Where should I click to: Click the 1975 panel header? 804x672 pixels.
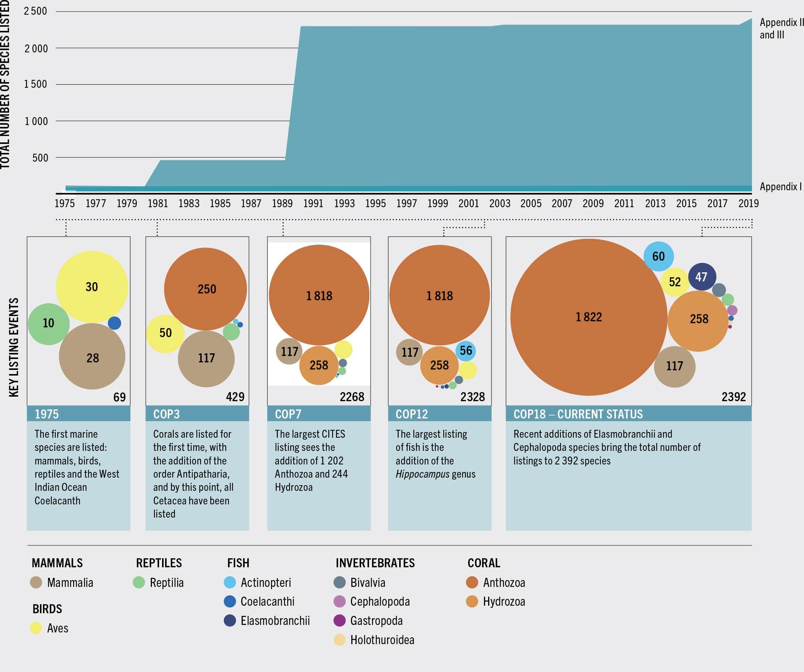(x=78, y=414)
